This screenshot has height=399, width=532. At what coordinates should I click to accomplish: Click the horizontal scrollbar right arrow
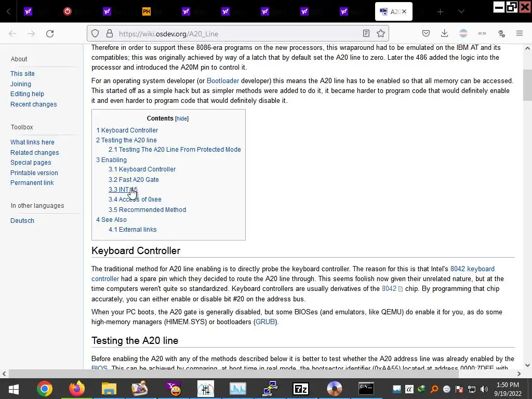(x=519, y=374)
